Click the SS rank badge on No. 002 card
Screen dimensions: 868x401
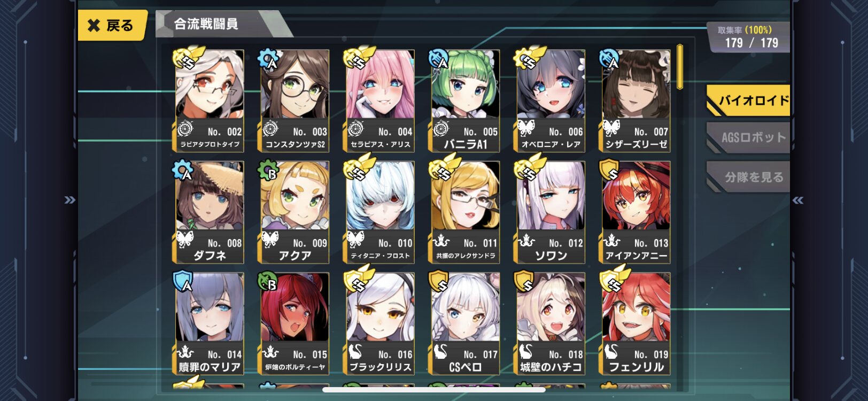pos(189,58)
